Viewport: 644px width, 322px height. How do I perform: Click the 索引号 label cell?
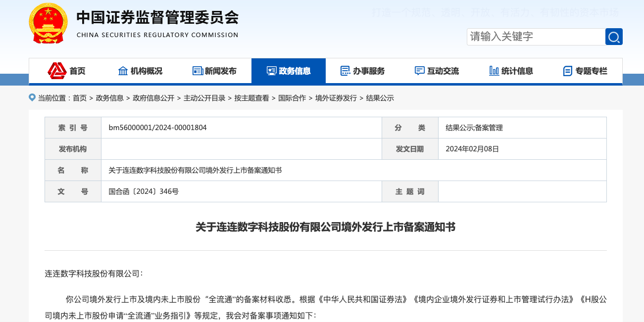tap(73, 128)
